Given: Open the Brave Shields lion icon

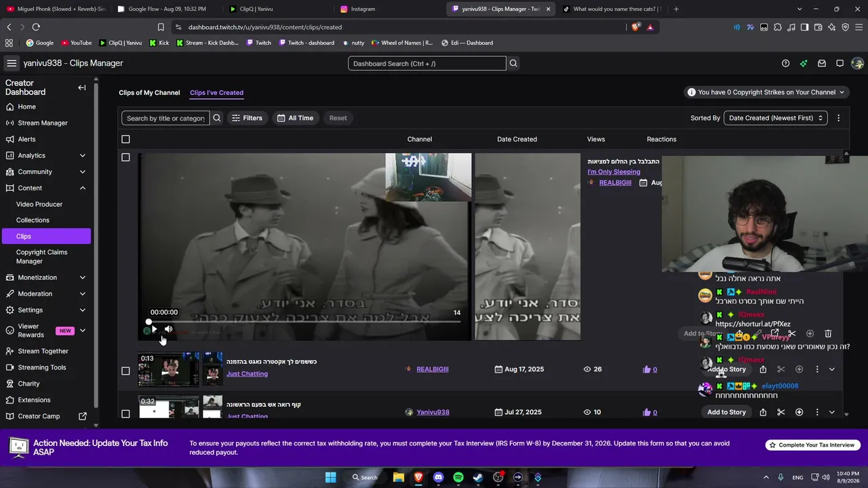Looking at the screenshot, I should click(635, 27).
